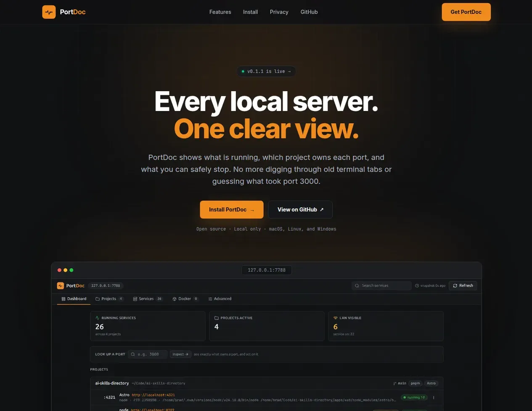Click the 127.0.0.1:7788 host badge next to the PortDoc app logo
Screen dimensions: 532x411
click(106, 286)
